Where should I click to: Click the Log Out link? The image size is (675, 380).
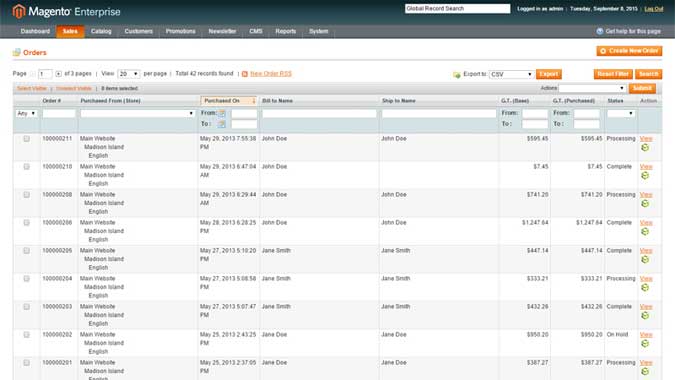(653, 9)
